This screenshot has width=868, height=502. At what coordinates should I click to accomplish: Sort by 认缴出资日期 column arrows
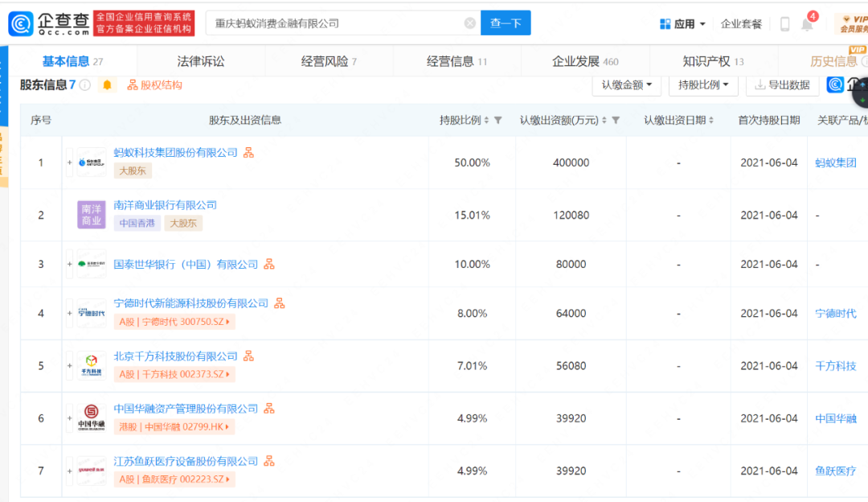tap(710, 120)
